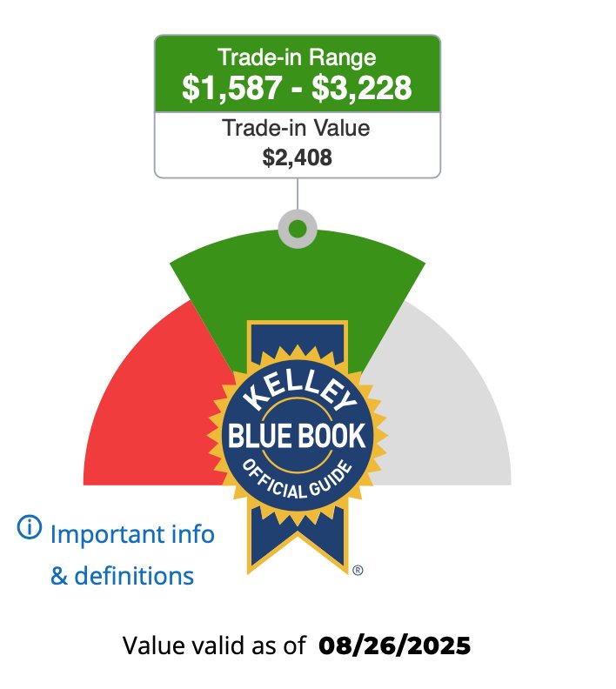Click the Trade-in Range title text
This screenshot has width=616, height=689.
click(297, 57)
